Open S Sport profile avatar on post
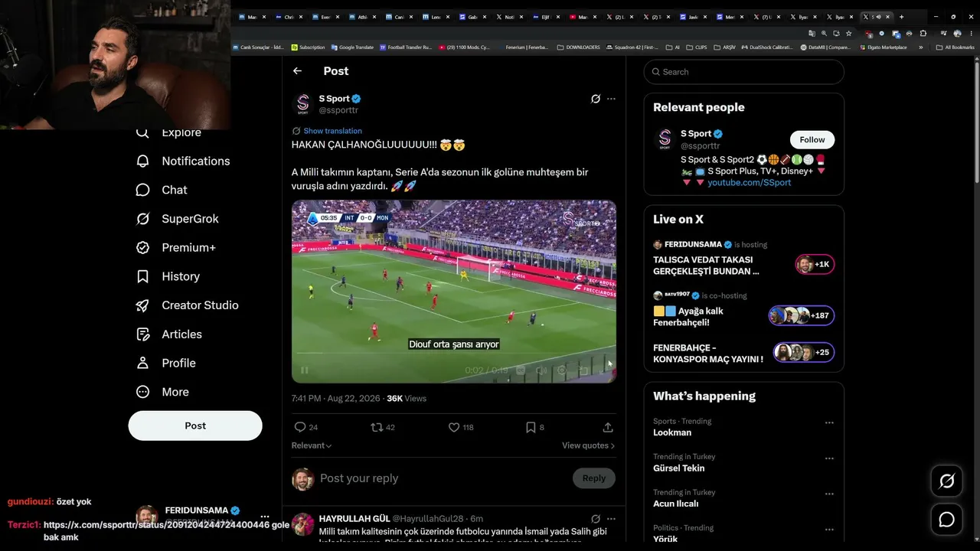Screen dimensions: 980x551 (x=303, y=104)
